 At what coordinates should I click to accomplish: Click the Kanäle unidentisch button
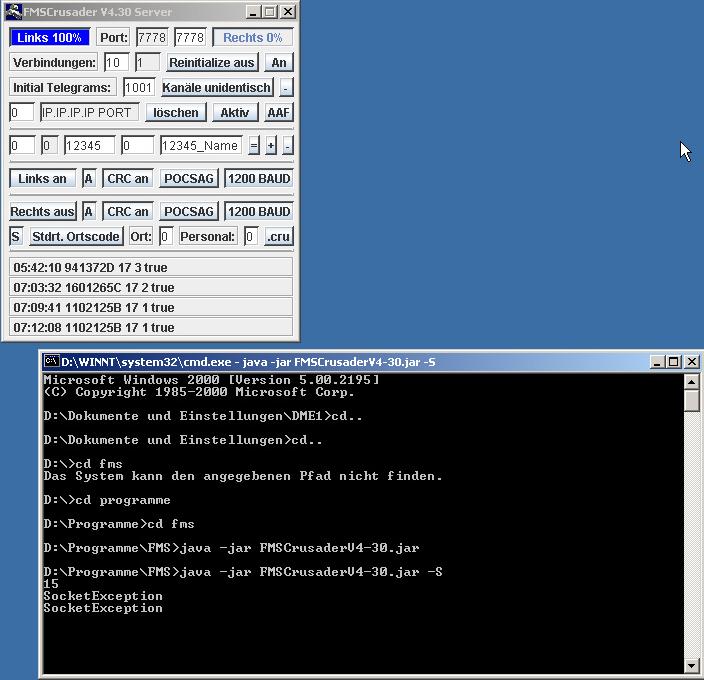216,87
